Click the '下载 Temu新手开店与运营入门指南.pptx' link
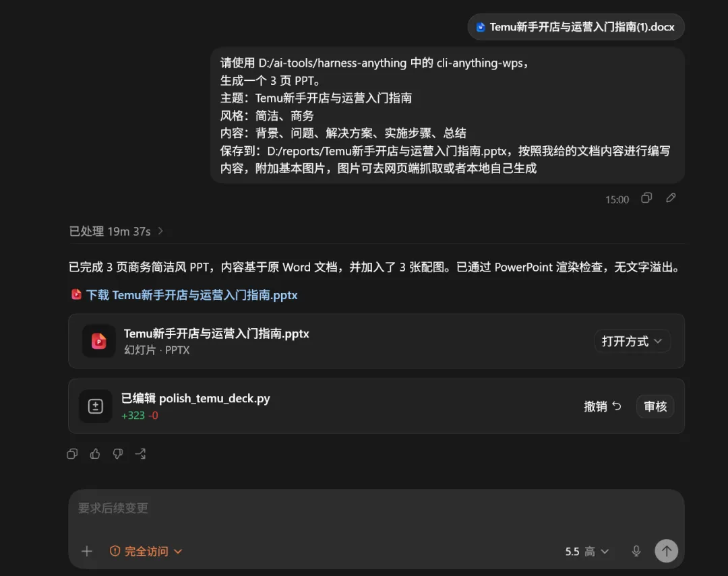Screen dimensions: 728x576 [x=191, y=294]
